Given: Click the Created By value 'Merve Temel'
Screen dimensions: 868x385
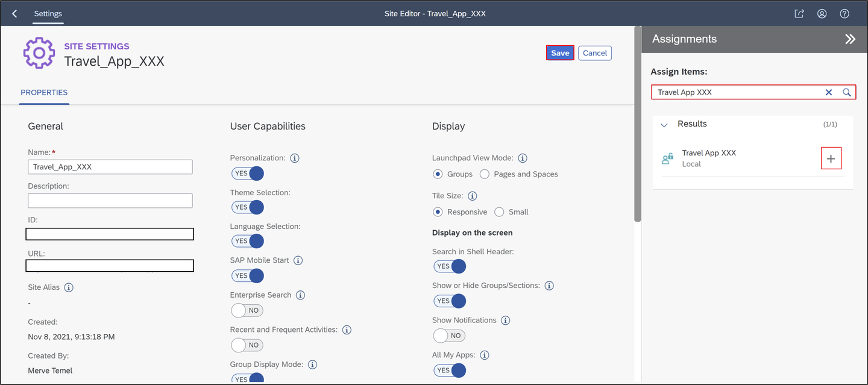Looking at the screenshot, I should pos(50,371).
